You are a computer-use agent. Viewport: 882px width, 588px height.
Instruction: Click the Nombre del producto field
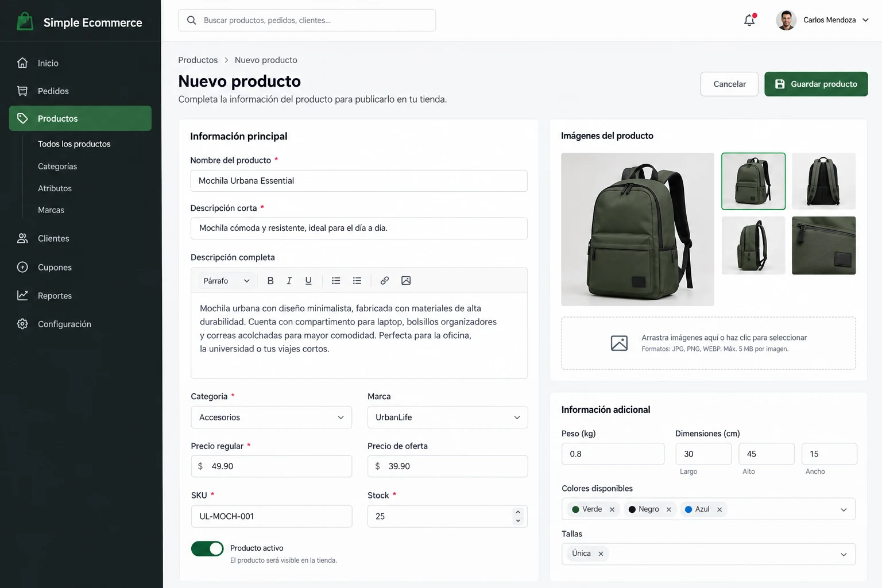point(359,181)
